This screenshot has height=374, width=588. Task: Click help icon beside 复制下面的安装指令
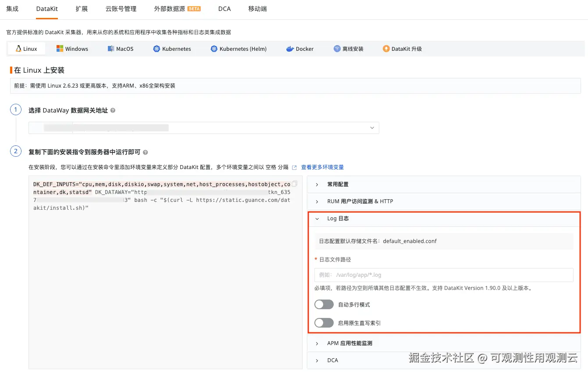tap(145, 152)
